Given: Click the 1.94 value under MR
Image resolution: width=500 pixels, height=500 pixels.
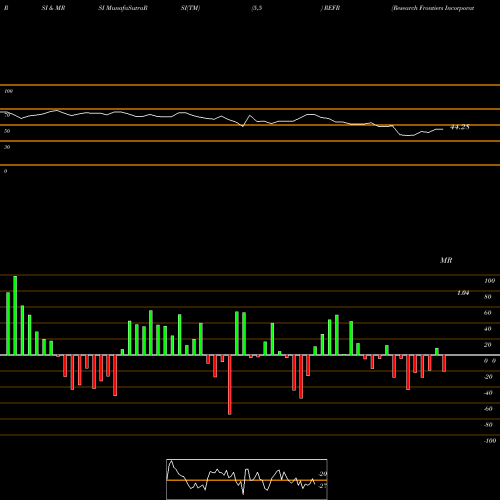Looking at the screenshot, I should tap(463, 293).
